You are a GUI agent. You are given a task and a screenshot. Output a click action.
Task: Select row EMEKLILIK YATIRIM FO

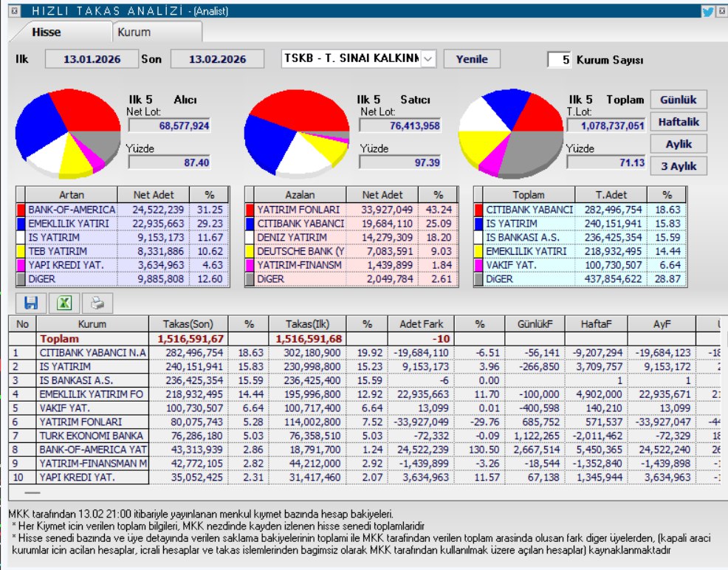(365, 394)
